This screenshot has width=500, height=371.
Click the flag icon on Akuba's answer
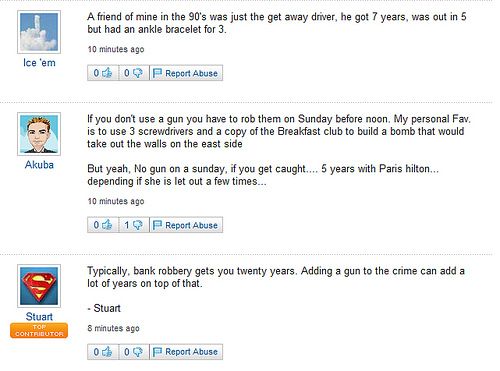coord(157,225)
